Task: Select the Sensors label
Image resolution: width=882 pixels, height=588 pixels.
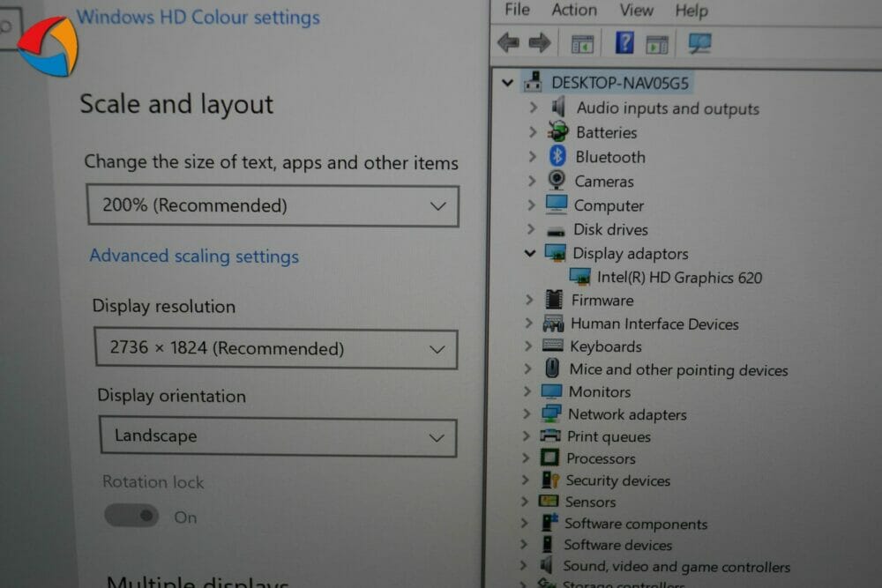Action: point(590,502)
